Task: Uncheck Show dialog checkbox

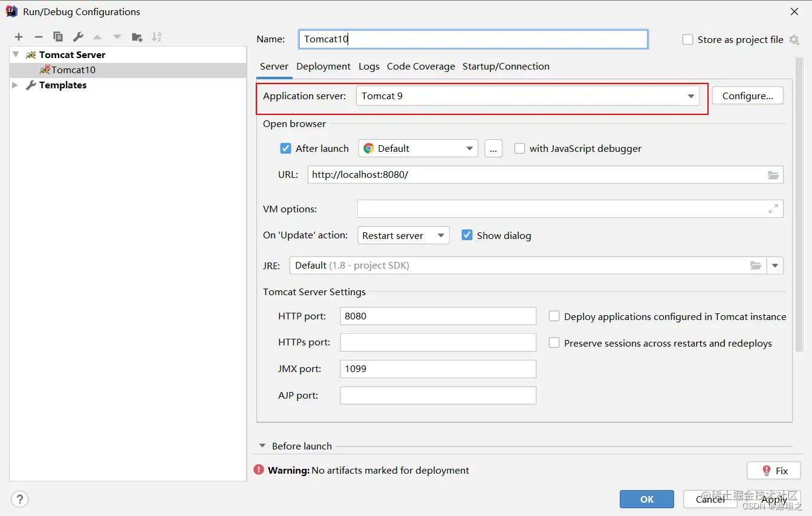Action: coord(467,235)
